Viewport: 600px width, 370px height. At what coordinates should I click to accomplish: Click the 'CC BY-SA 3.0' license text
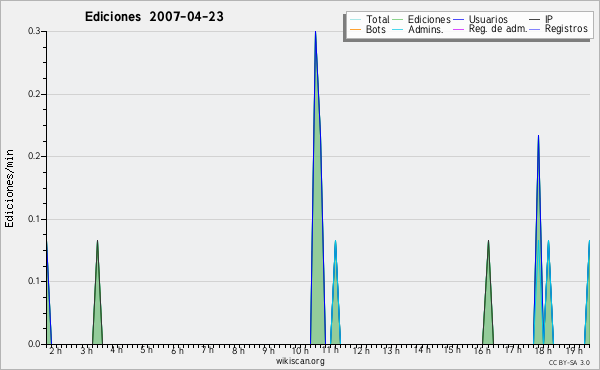569,362
